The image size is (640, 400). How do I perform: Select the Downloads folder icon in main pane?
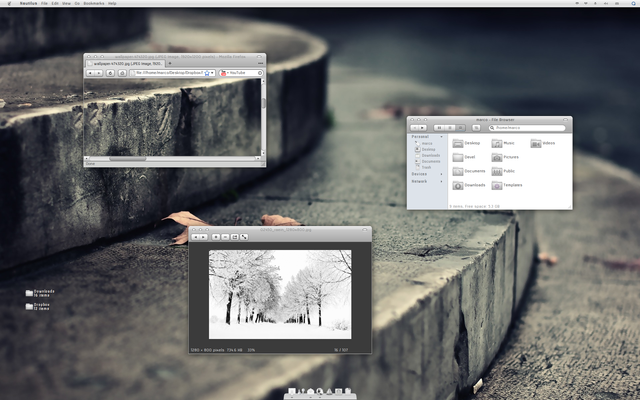[x=458, y=185]
